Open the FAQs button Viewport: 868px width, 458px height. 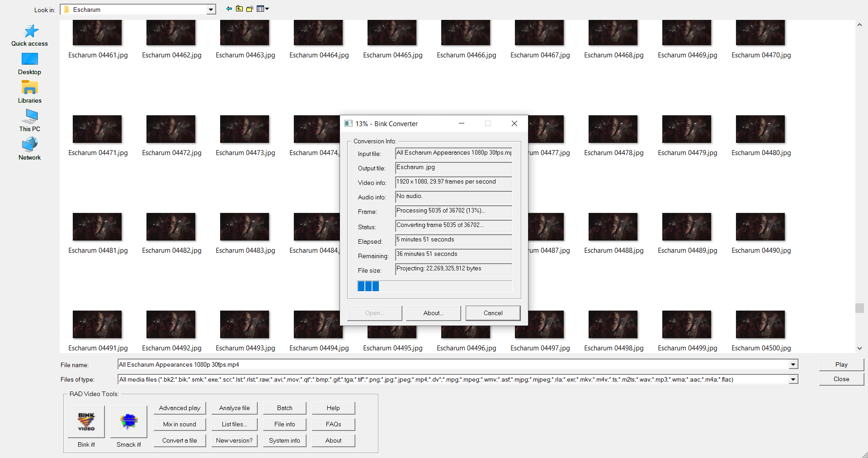click(333, 424)
